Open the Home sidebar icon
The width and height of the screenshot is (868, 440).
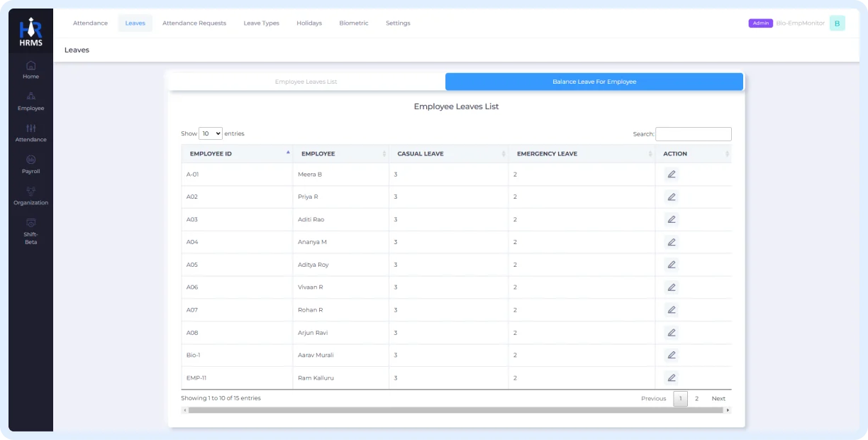(30, 70)
